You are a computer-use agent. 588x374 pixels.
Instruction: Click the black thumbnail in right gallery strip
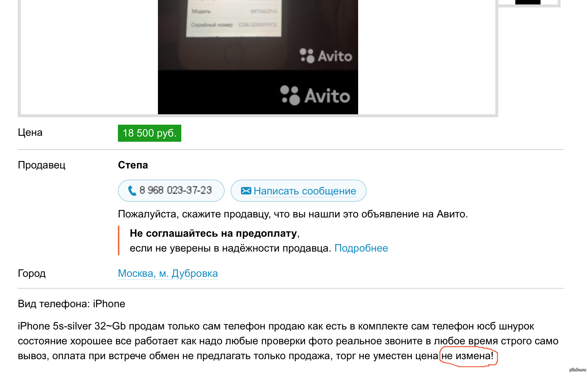[528, 2]
